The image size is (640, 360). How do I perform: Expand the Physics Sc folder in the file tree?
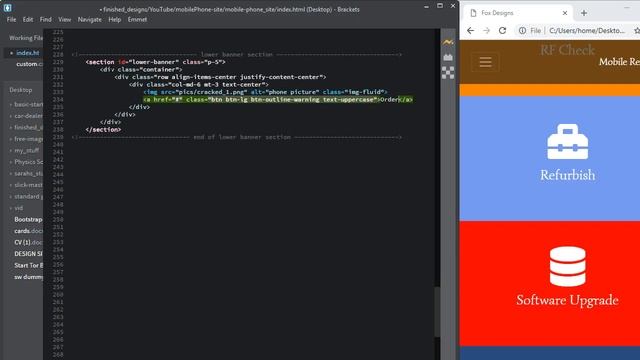pyautogui.click(x=27, y=162)
